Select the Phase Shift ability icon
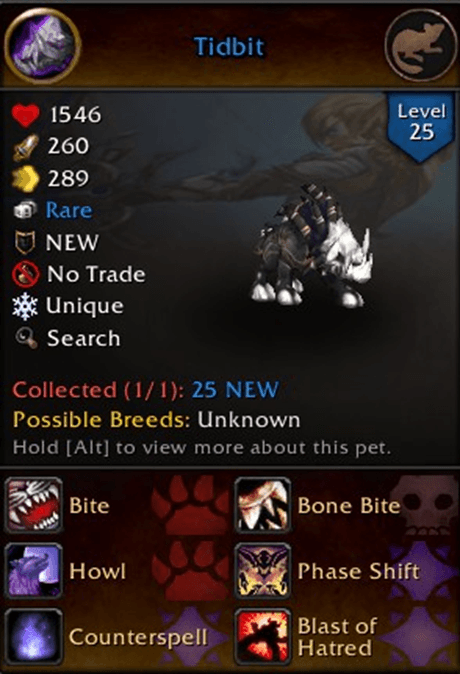 tap(262, 571)
